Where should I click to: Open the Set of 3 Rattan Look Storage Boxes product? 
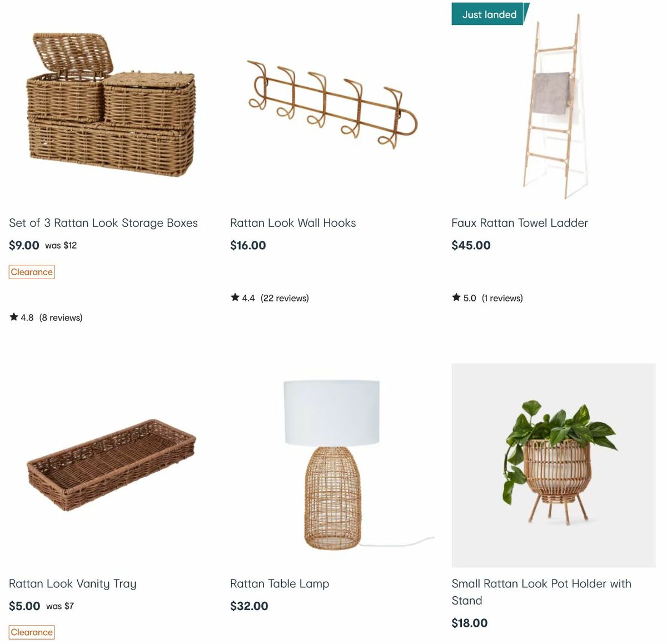[103, 222]
